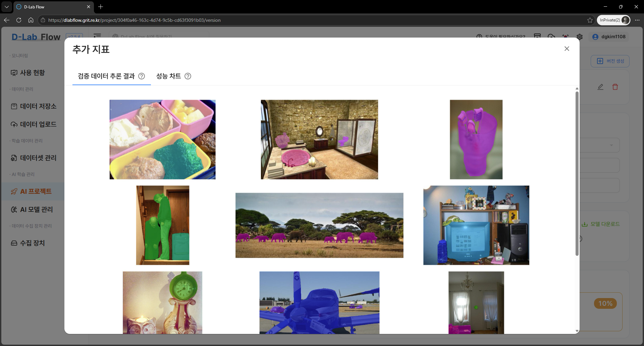This screenshot has height=346, width=644.
Task: Click the 모델 다운로드 button
Action: coord(601,224)
